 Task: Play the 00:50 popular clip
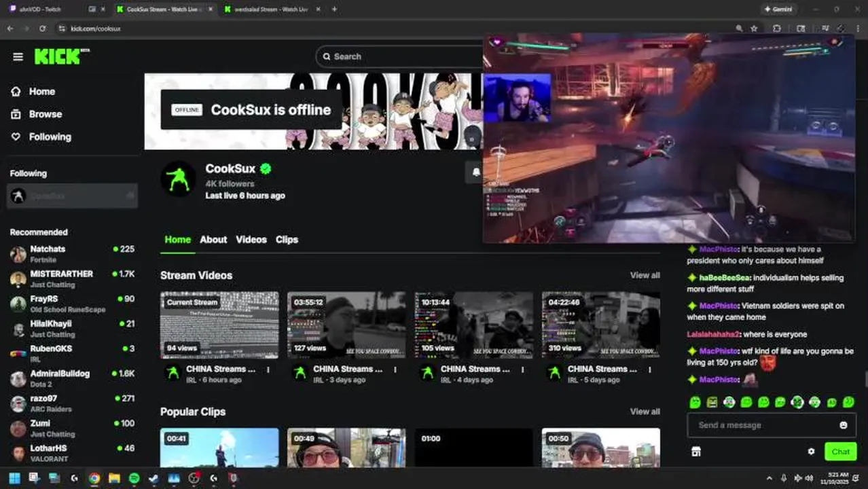tap(601, 448)
